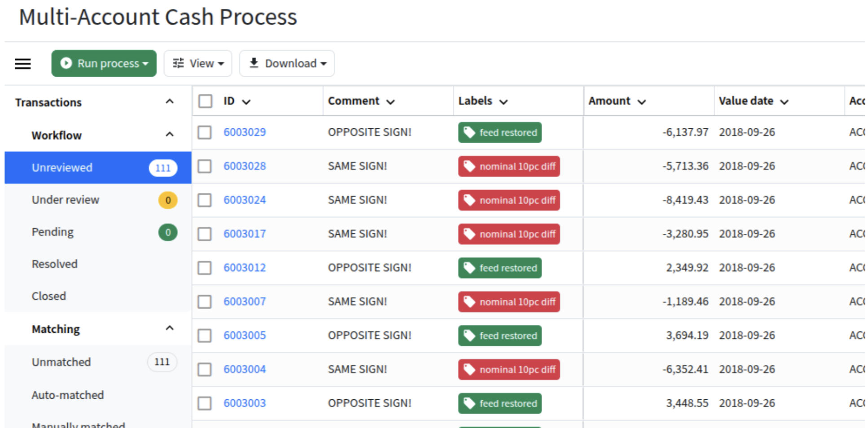This screenshot has height=428, width=868.
Task: Open the Amount column chevron
Action: point(642,102)
